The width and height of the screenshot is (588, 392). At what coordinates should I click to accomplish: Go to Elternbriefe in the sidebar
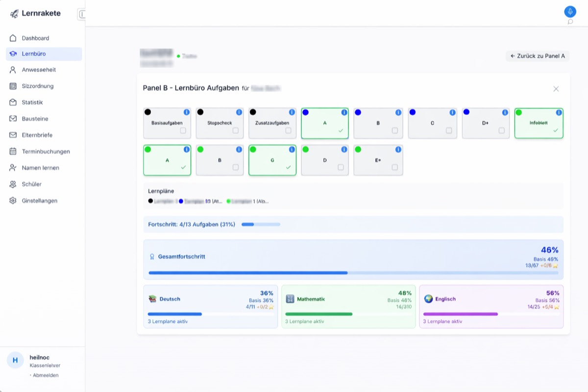[x=37, y=135]
